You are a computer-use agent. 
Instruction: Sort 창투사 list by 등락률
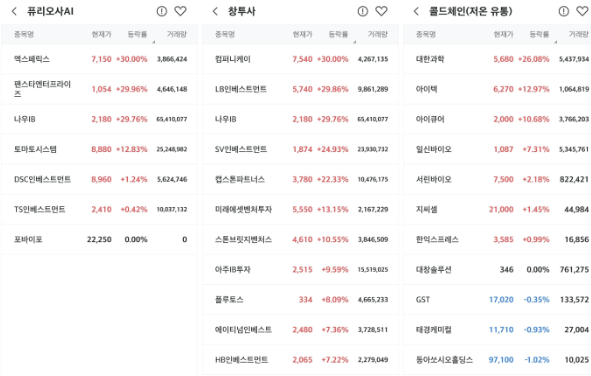tap(338, 34)
